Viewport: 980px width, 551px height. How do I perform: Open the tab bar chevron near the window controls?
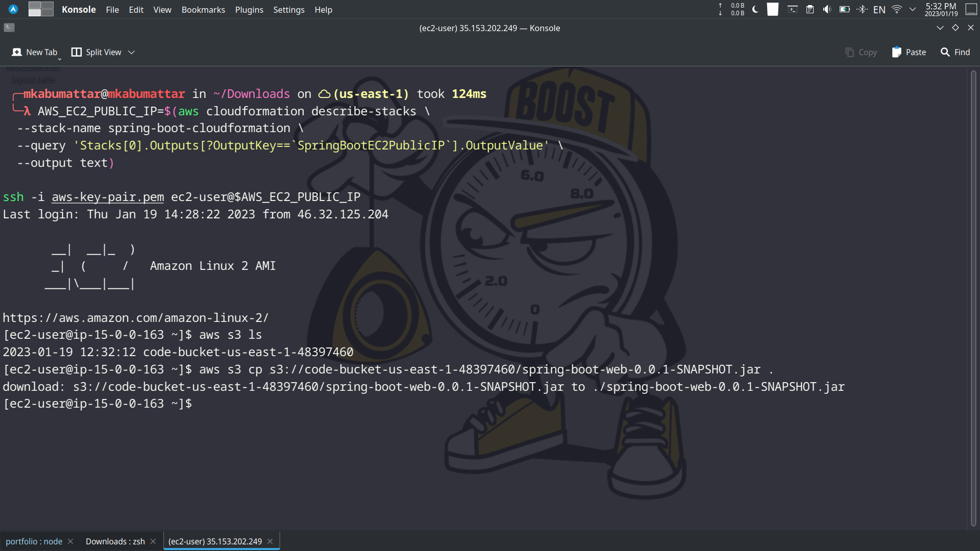(x=940, y=28)
